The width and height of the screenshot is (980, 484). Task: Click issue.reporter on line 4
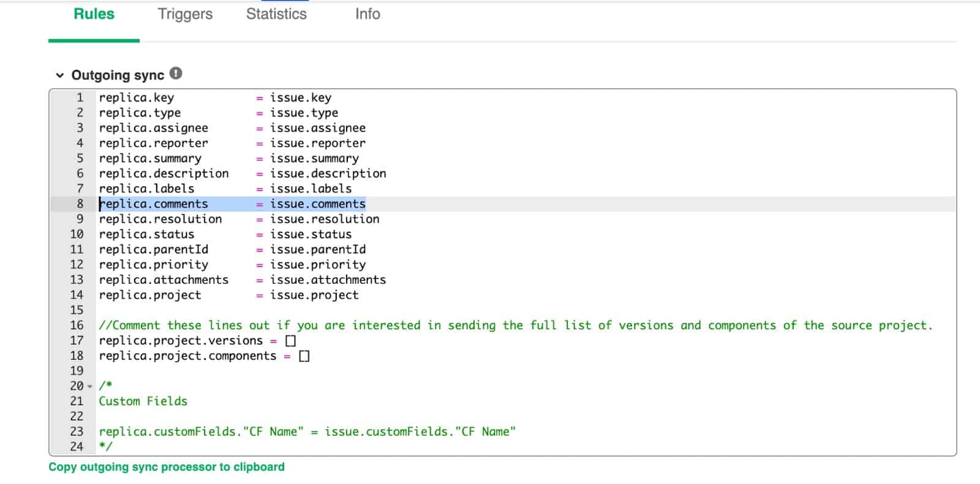[318, 143]
